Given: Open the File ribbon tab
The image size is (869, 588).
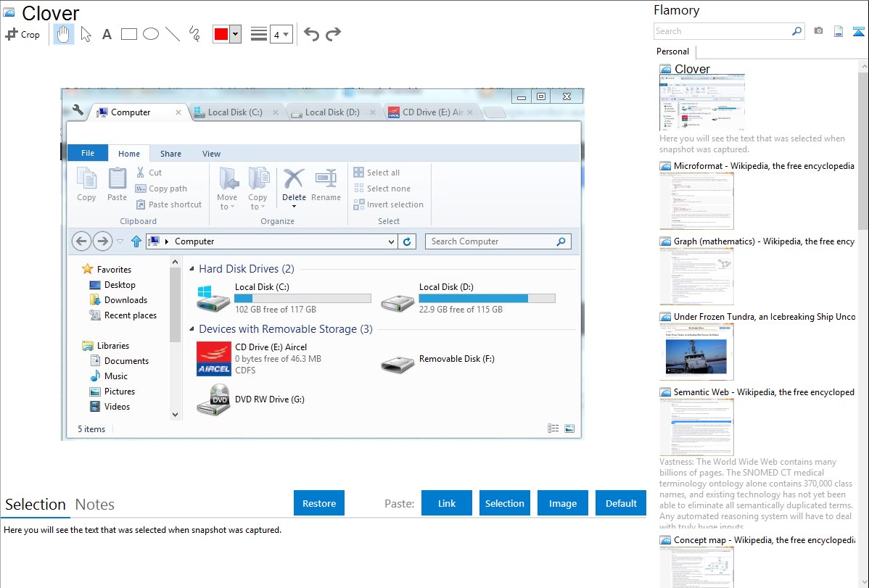Looking at the screenshot, I should coord(88,153).
